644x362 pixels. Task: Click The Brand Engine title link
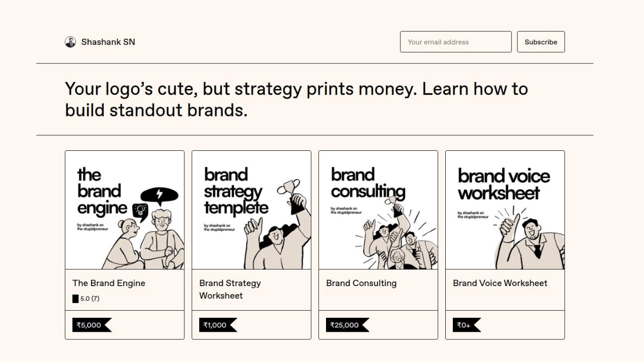click(x=109, y=283)
